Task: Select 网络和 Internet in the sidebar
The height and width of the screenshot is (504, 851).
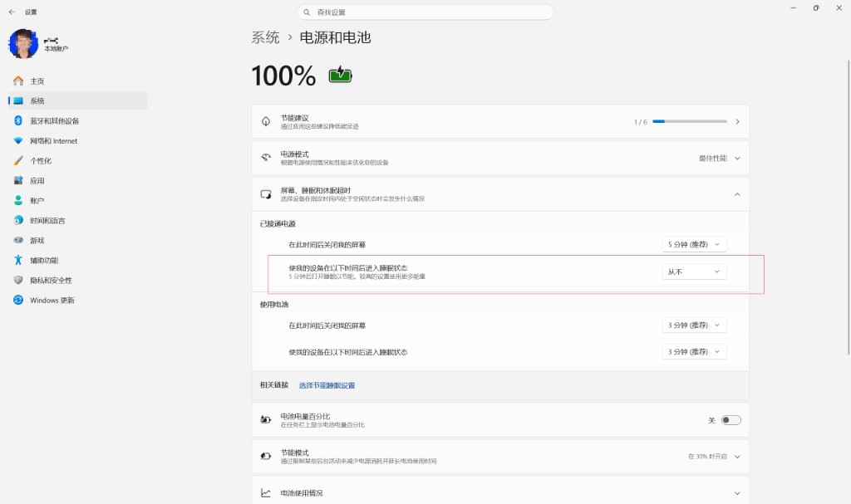Action: coord(78,140)
